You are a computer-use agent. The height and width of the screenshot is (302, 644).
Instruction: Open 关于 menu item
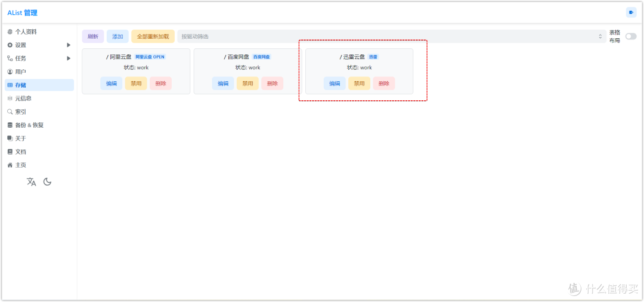(39, 138)
